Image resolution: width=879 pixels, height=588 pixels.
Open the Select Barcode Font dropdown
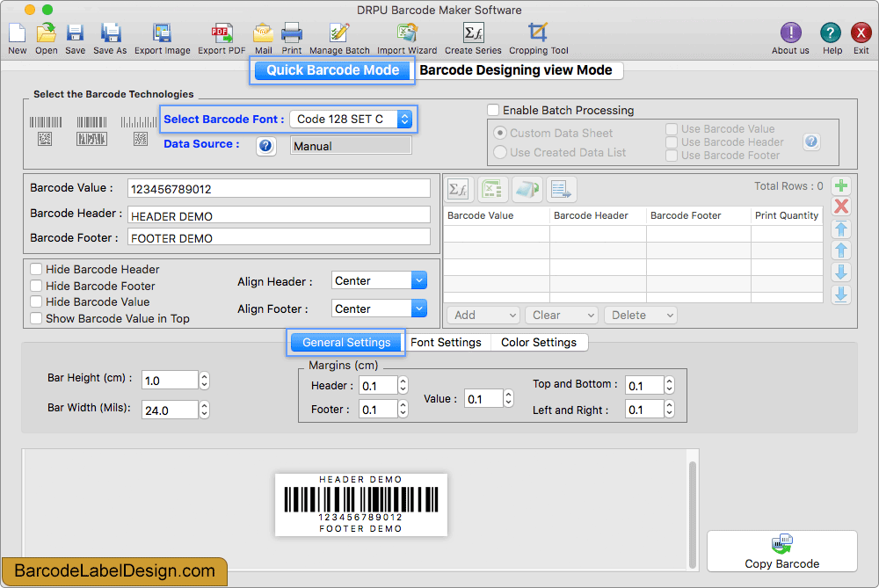(x=351, y=119)
